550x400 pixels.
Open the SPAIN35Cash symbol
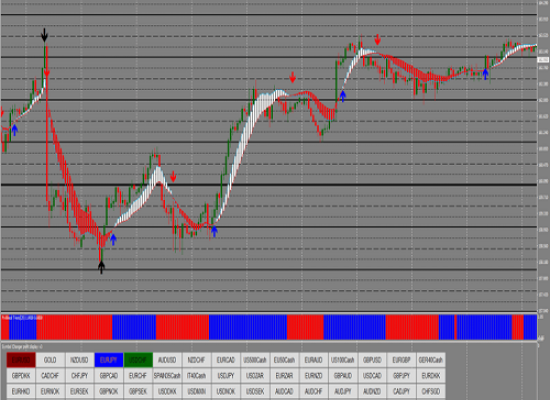pos(167,376)
